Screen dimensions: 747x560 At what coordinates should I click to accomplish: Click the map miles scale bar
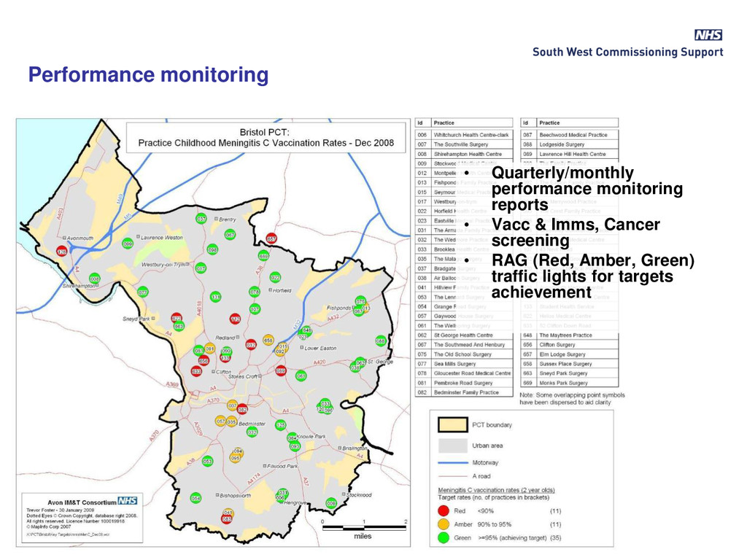point(364,528)
